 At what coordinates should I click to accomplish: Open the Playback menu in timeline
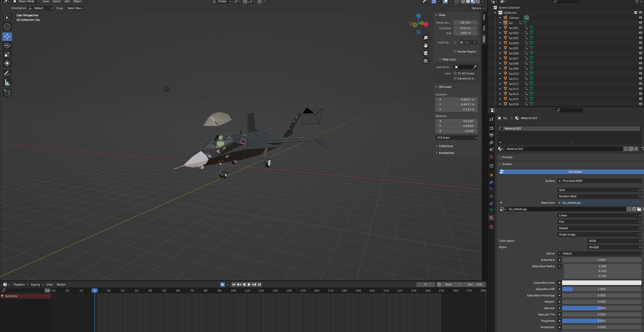tap(21, 284)
